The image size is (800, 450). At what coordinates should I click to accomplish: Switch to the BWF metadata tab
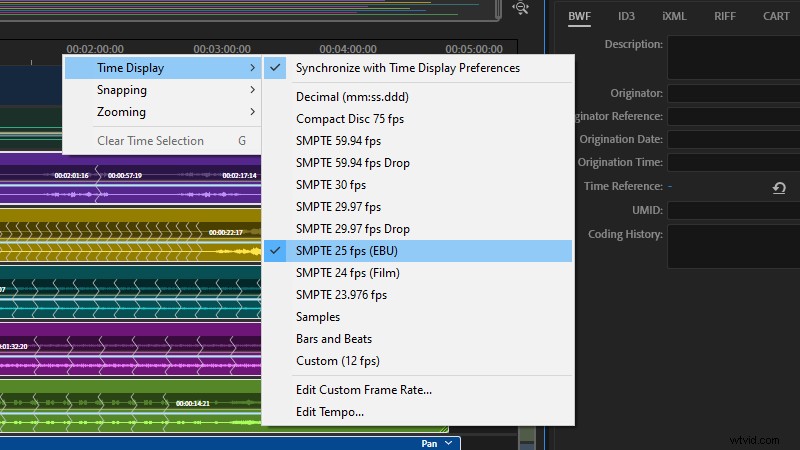point(580,16)
